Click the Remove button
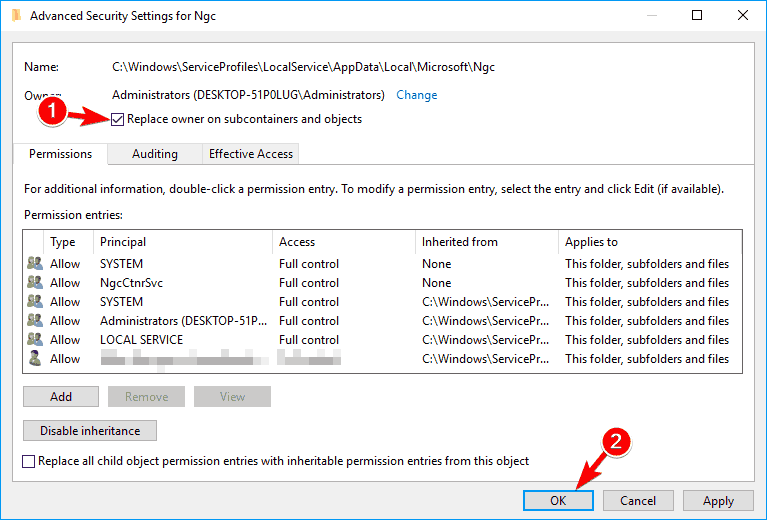The width and height of the screenshot is (767, 520). 146,396
